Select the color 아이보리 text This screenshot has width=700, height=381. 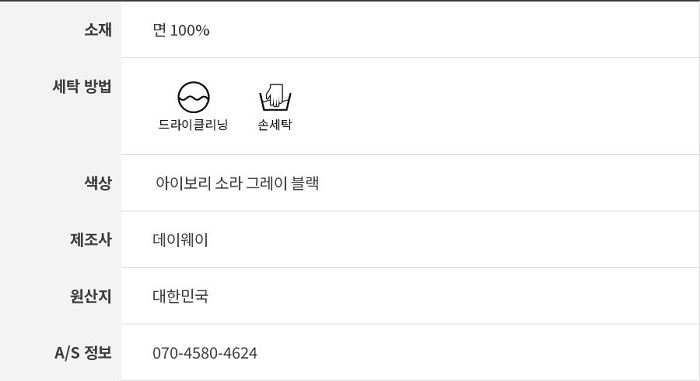(x=183, y=183)
